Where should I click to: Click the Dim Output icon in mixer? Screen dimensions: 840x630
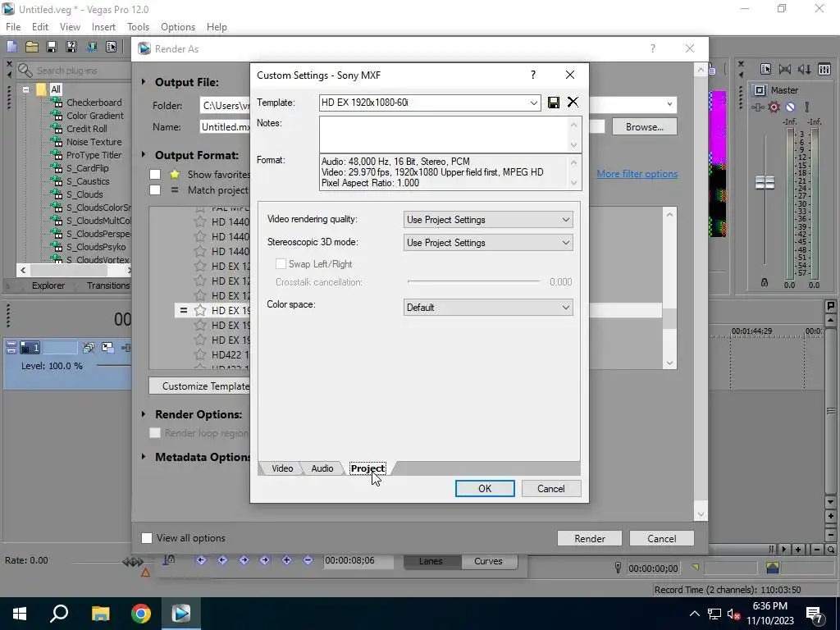804,69
